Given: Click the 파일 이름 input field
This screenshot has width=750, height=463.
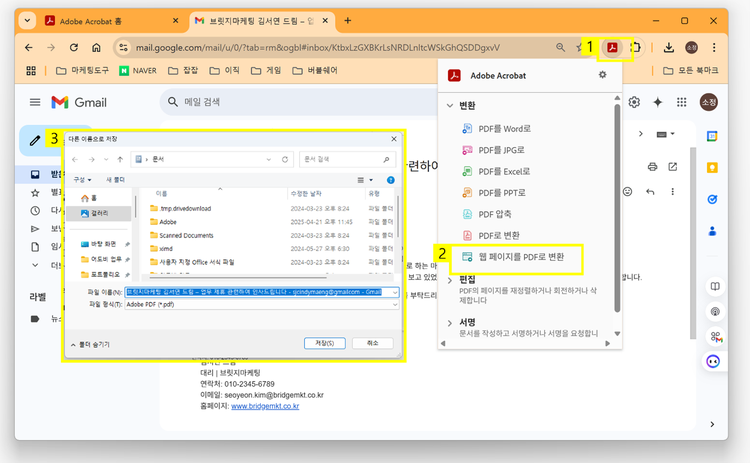Looking at the screenshot, I should click(262, 292).
